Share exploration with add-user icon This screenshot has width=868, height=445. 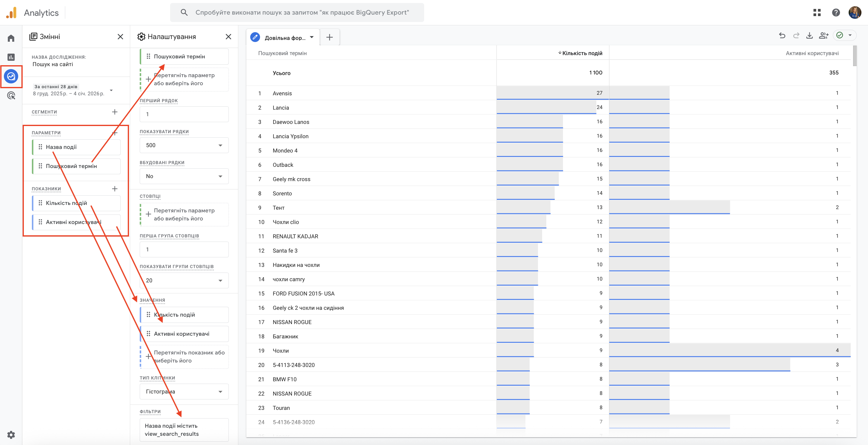tap(823, 35)
